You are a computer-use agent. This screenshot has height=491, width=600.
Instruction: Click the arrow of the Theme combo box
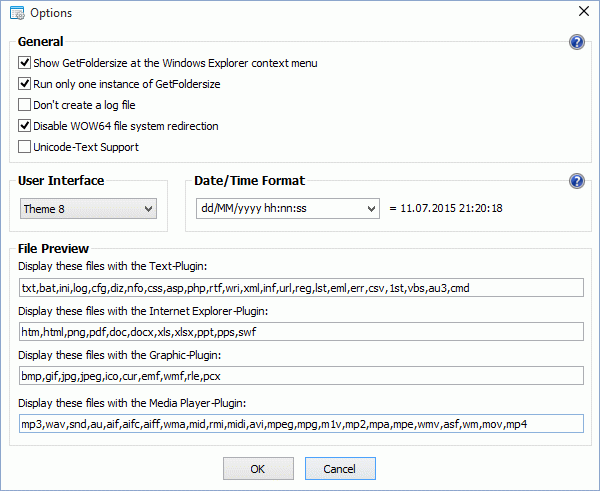point(148,209)
